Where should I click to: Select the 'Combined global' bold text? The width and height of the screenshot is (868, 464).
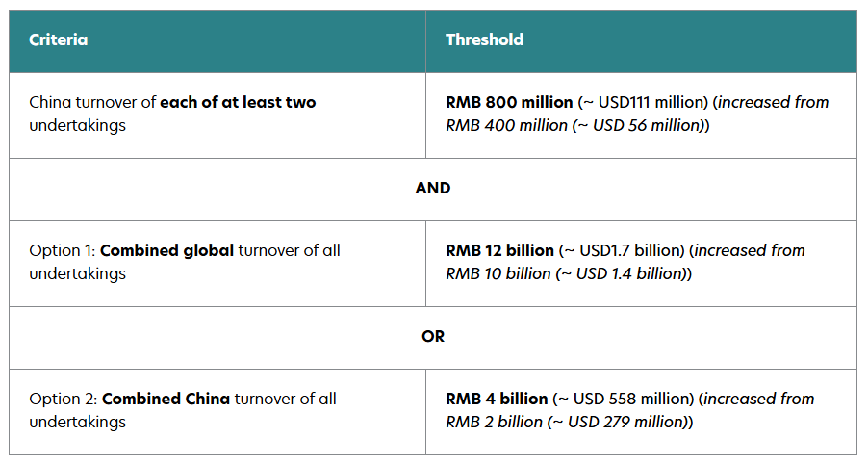point(167,251)
